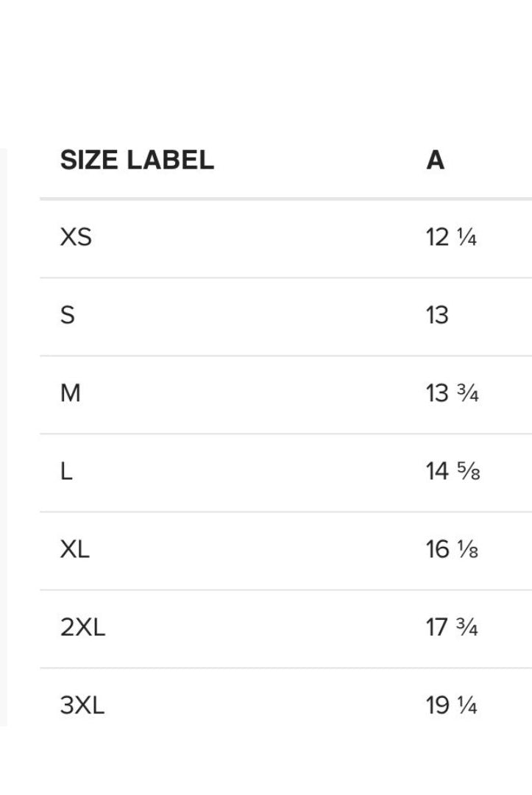Click the 12 ¼ measurement for XS
The image size is (532, 795).
click(x=451, y=237)
